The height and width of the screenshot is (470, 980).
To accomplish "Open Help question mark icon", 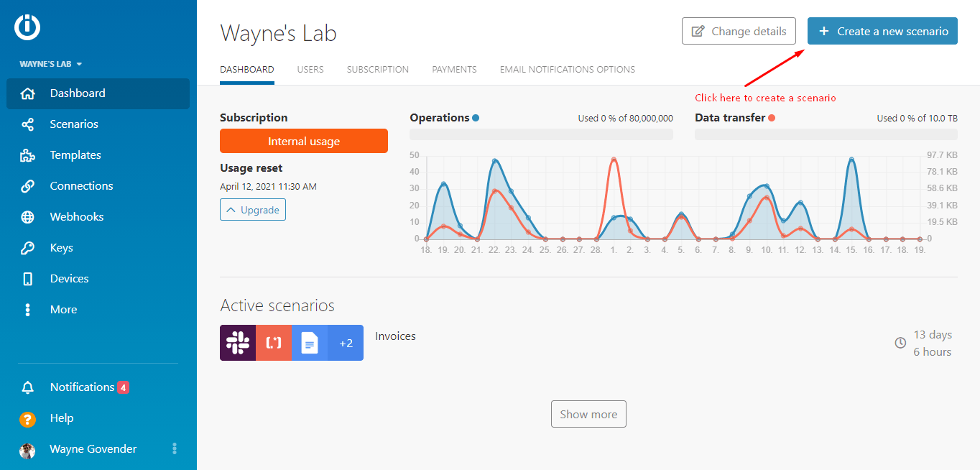I will click(x=28, y=418).
